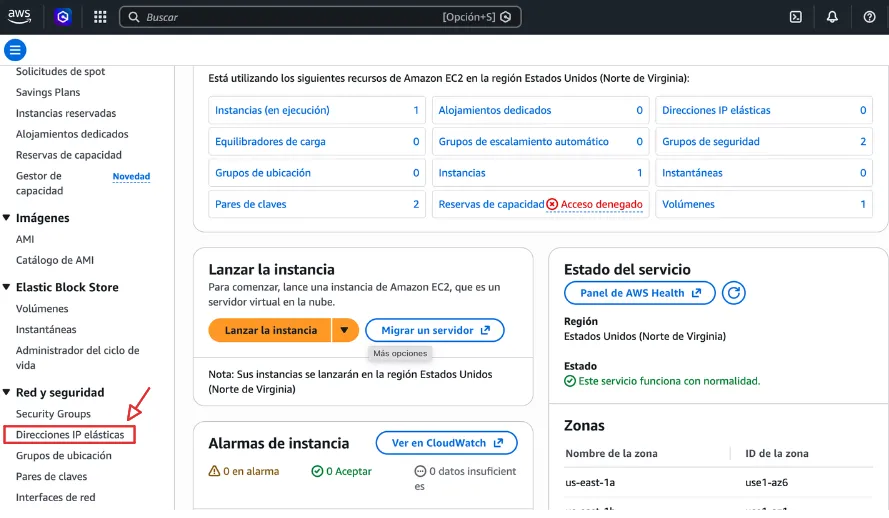Open Grupos de ubicación resource tile

pyautogui.click(x=317, y=173)
